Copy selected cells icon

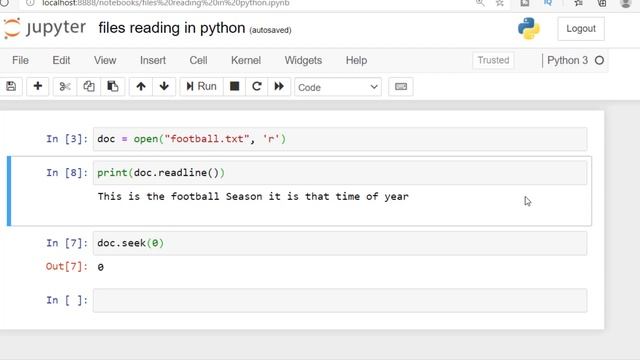[x=89, y=87]
